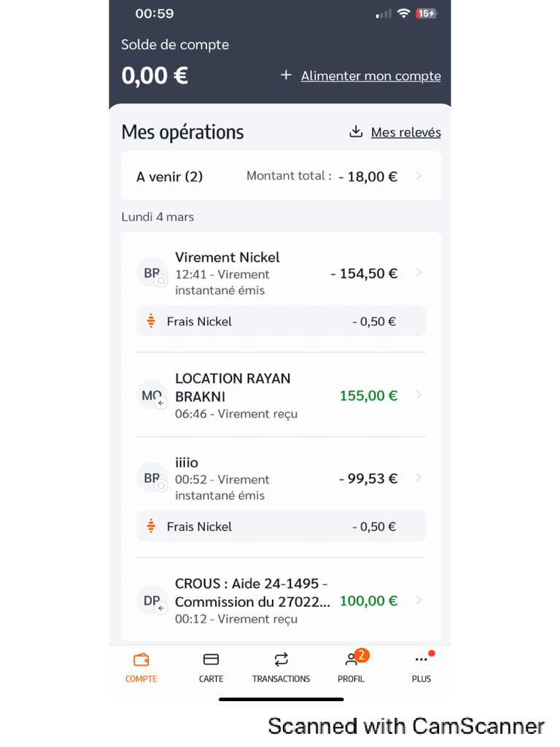Tap the BR avatar next to Virement Nickel
Viewport: 560px width, 747px height.
(x=152, y=274)
